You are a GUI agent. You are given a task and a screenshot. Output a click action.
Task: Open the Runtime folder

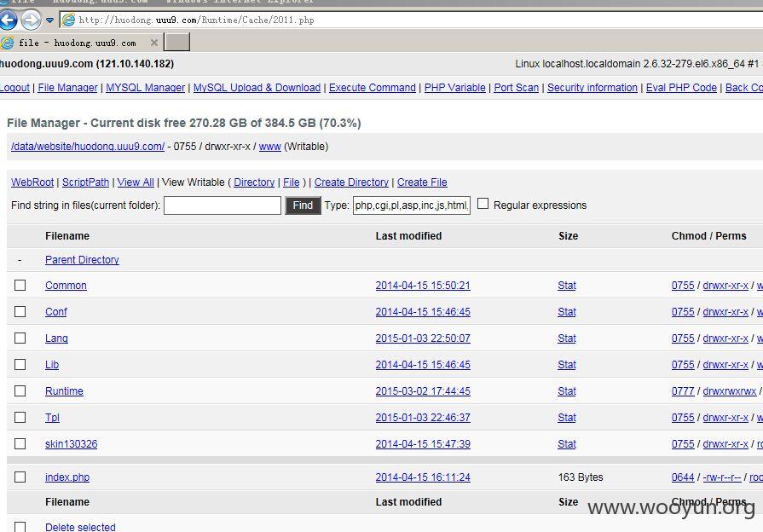64,391
